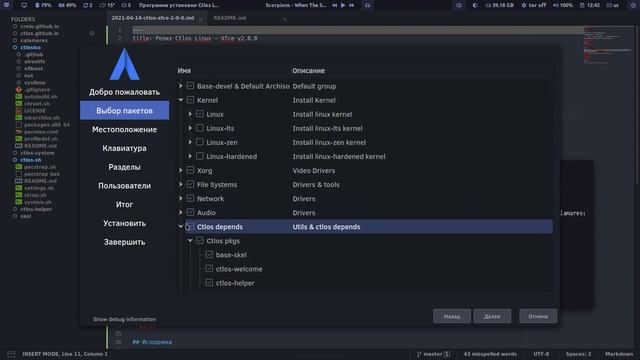Select the Разделы installer step
640x360 pixels.
click(124, 167)
